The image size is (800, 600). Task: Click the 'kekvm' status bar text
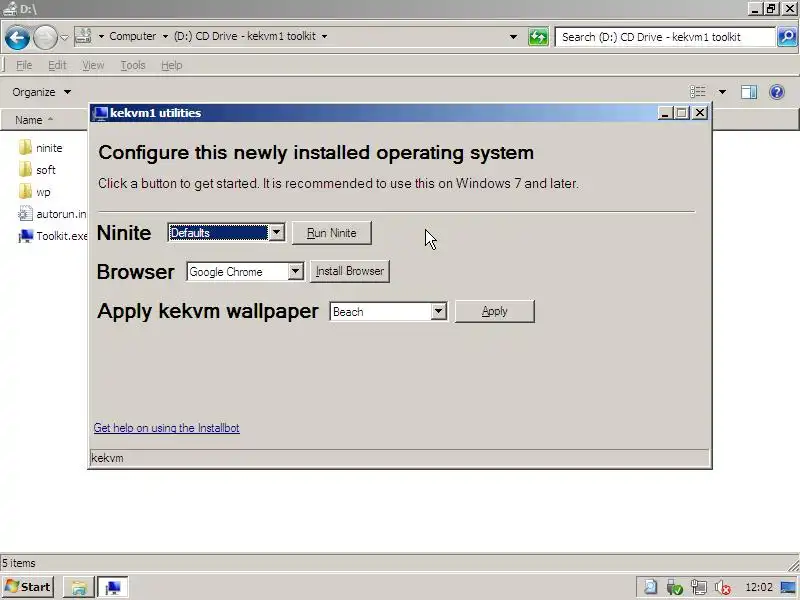pos(107,458)
